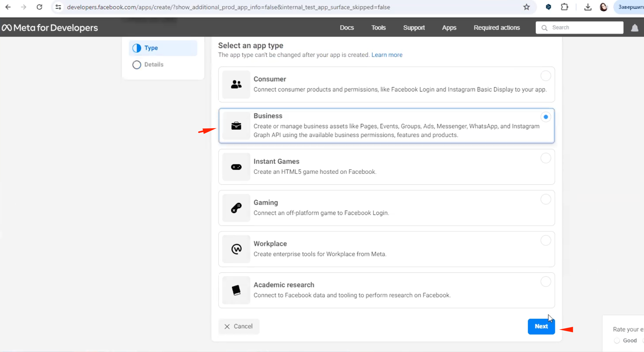Go to Details step in sidebar
The height and width of the screenshot is (352, 644).
pyautogui.click(x=153, y=64)
